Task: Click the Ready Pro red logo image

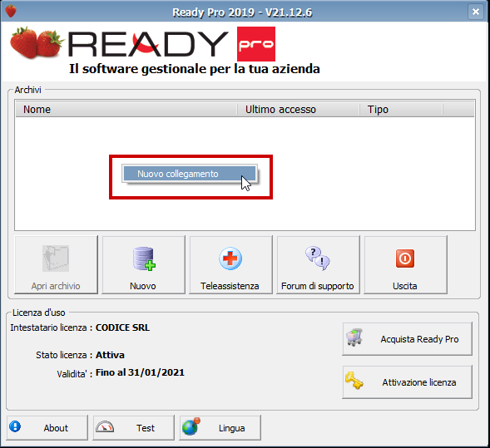Action: [x=256, y=44]
